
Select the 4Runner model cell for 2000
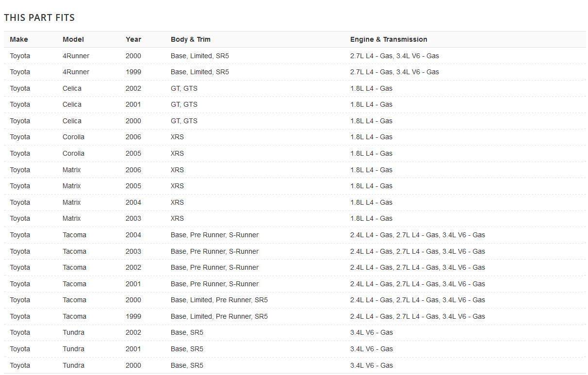(76, 56)
